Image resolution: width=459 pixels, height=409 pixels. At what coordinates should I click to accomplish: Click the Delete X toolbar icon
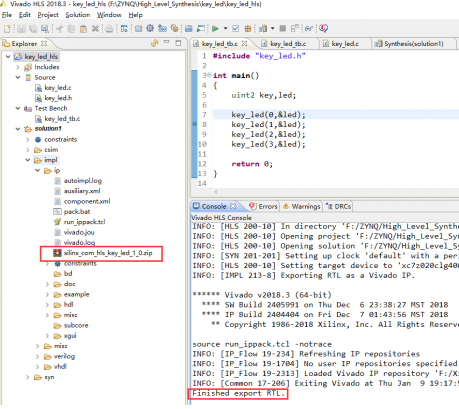pos(95,29)
